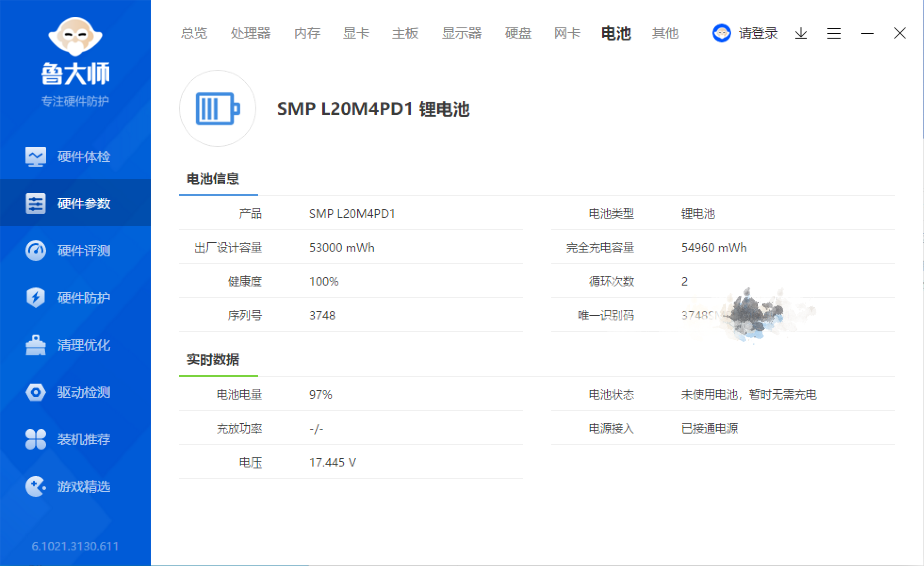
Task: Click the 电源接入 label
Action: click(x=612, y=428)
